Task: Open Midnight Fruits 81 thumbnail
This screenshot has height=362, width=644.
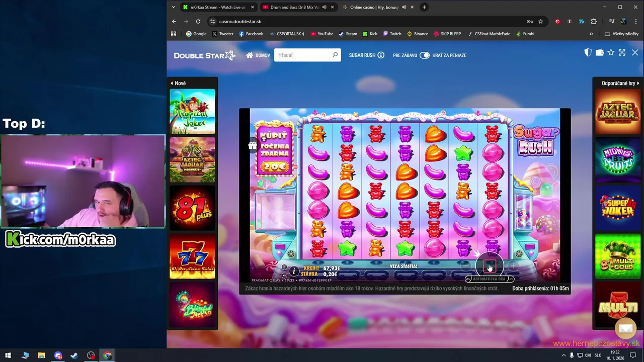Action: pos(618,159)
